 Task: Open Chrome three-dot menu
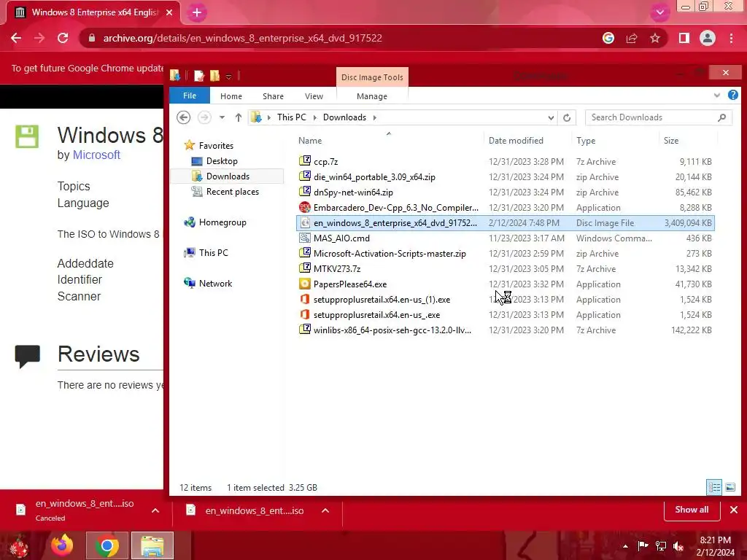[731, 38]
